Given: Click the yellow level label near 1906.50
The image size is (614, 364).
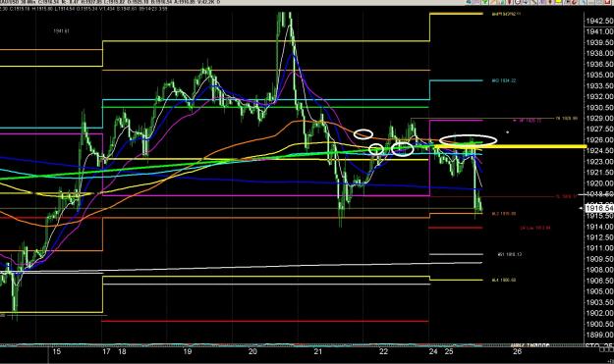Looking at the screenshot, I should [504, 280].
